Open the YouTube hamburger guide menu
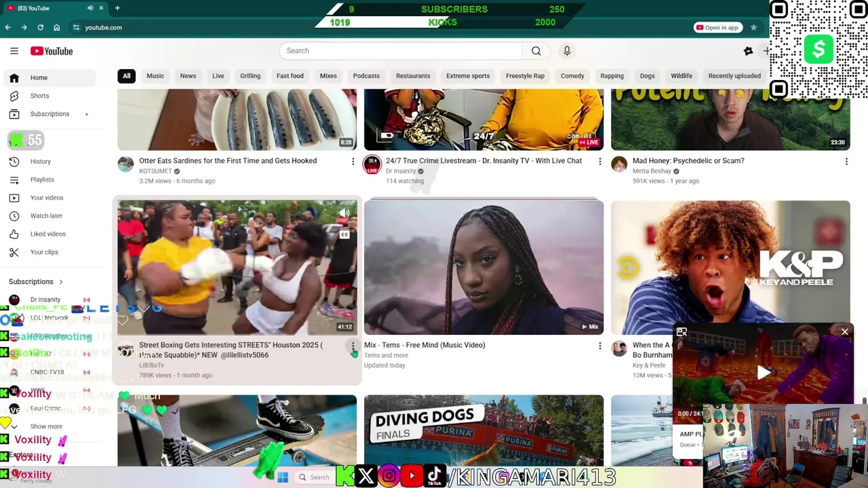This screenshot has height=488, width=868. tap(14, 51)
